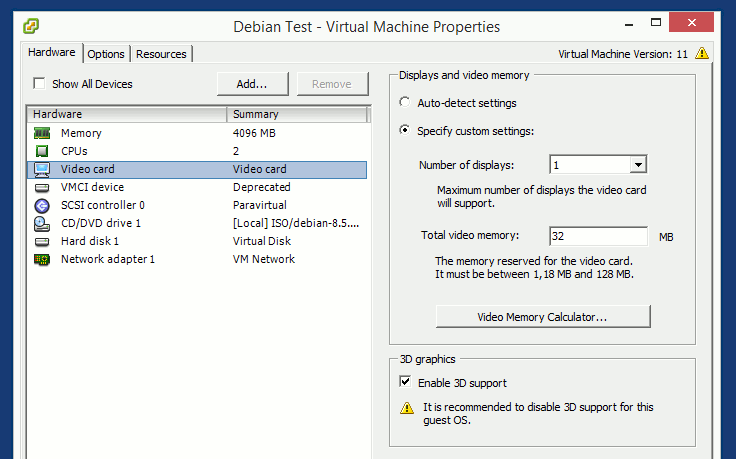Open the Number of displays dropdown
736x459 pixels.
[638, 165]
